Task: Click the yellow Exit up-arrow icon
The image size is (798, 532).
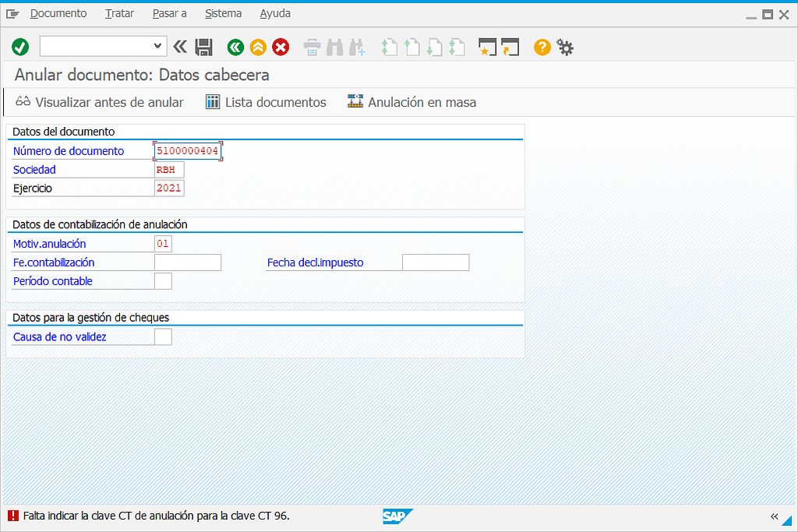Action: click(x=258, y=48)
